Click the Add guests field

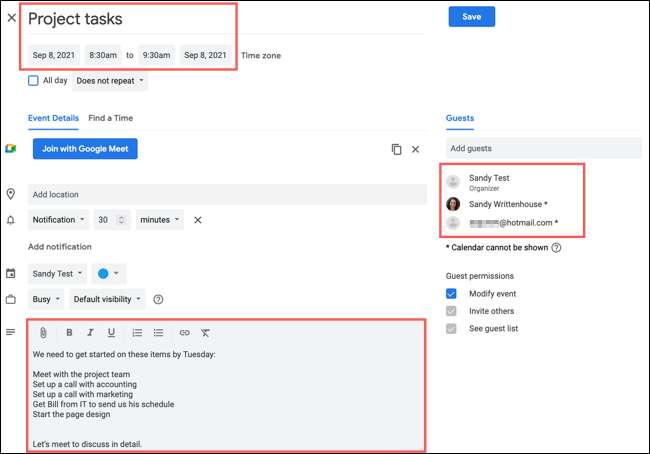coord(543,148)
